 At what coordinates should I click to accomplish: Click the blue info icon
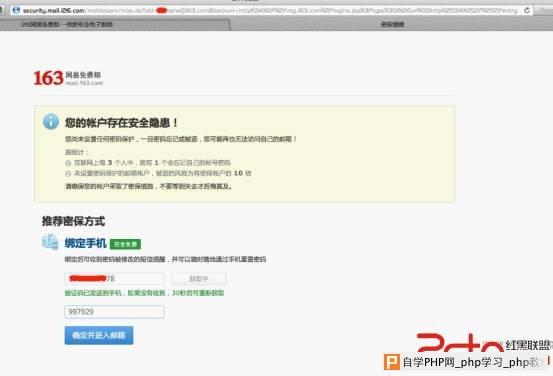click(51, 122)
